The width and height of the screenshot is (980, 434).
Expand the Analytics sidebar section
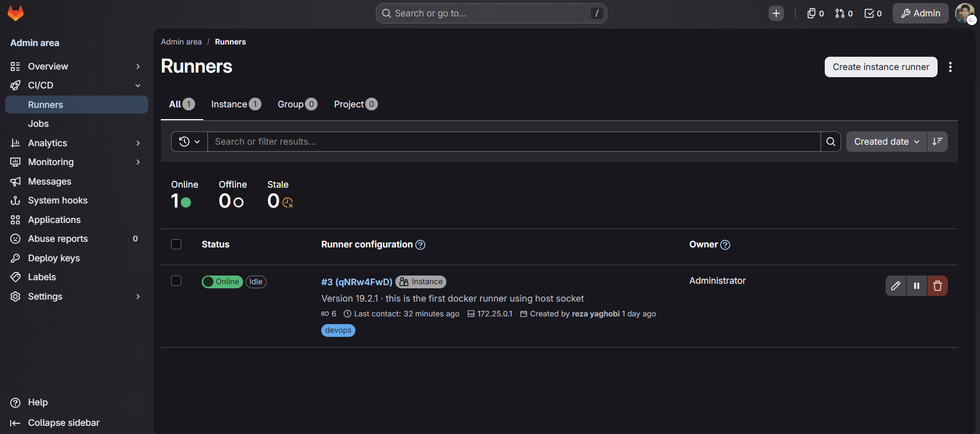tap(77, 143)
